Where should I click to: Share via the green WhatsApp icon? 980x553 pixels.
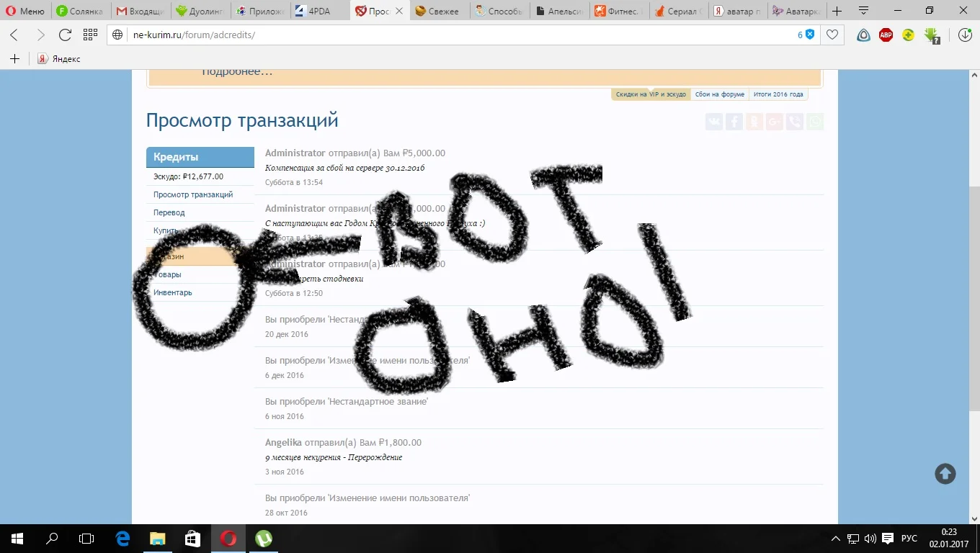pos(814,121)
